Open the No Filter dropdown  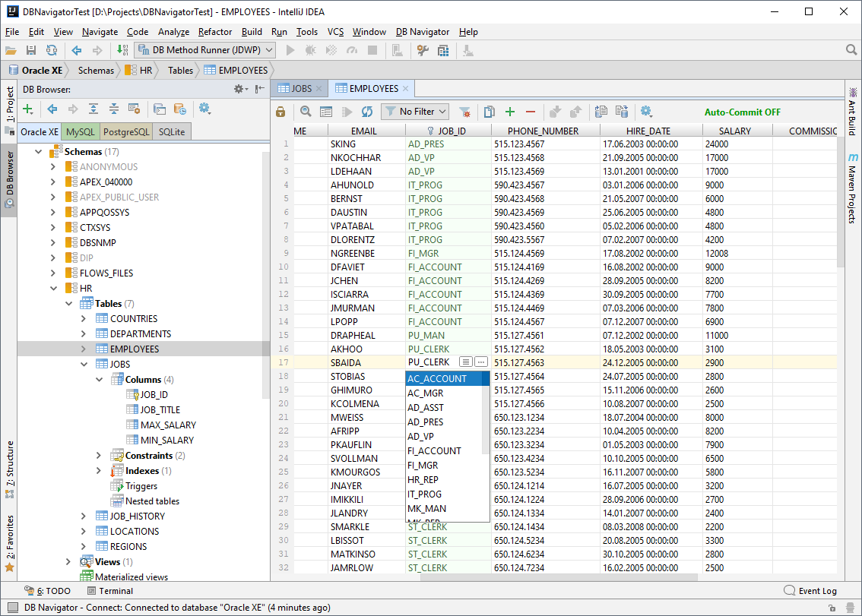point(414,111)
